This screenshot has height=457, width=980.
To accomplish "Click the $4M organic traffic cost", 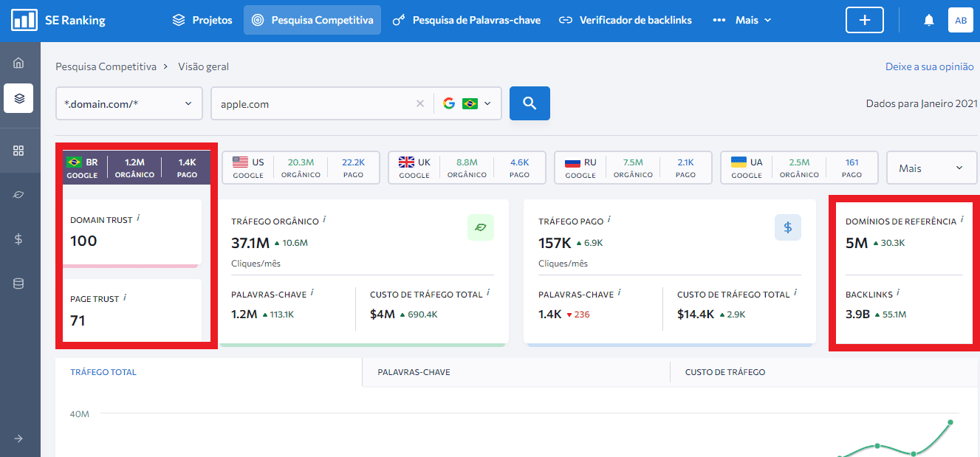I will click(x=383, y=314).
